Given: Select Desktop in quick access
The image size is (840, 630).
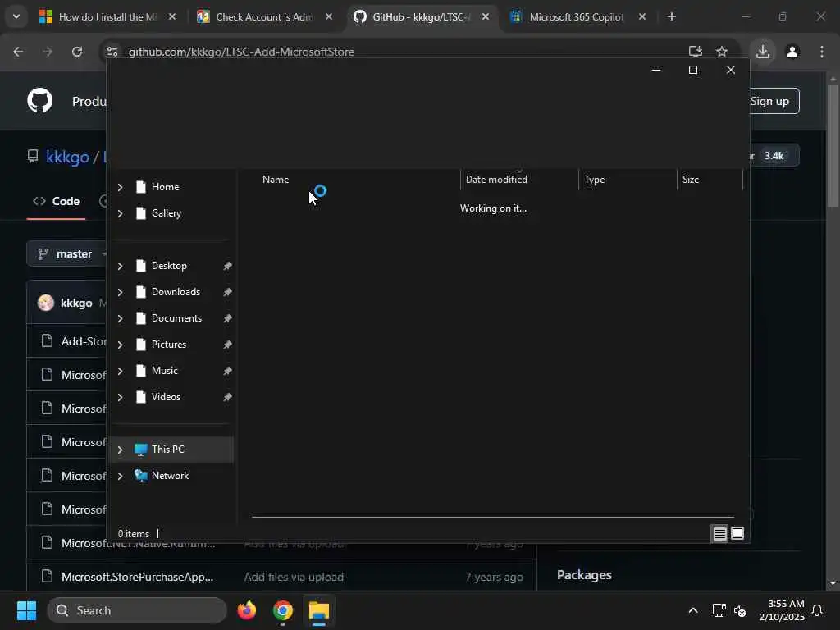Looking at the screenshot, I should 169,266.
